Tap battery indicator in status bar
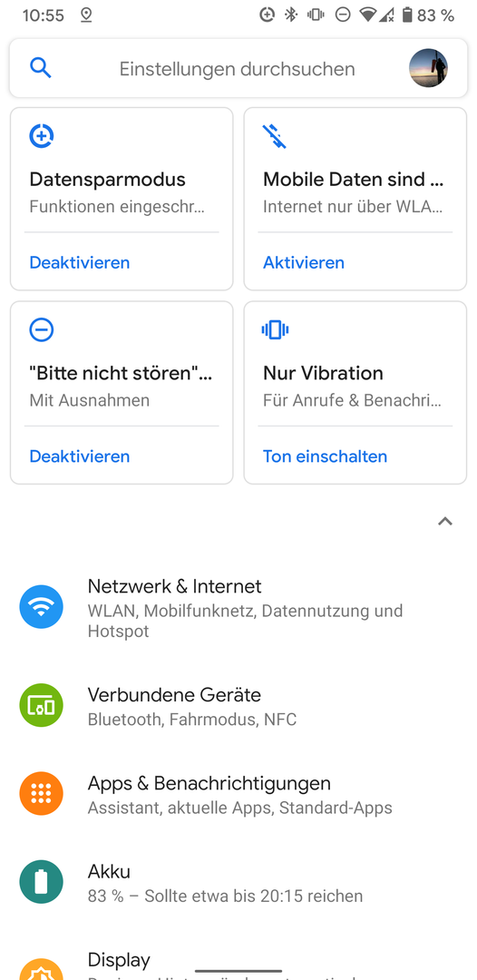The image size is (477, 980). 407,15
